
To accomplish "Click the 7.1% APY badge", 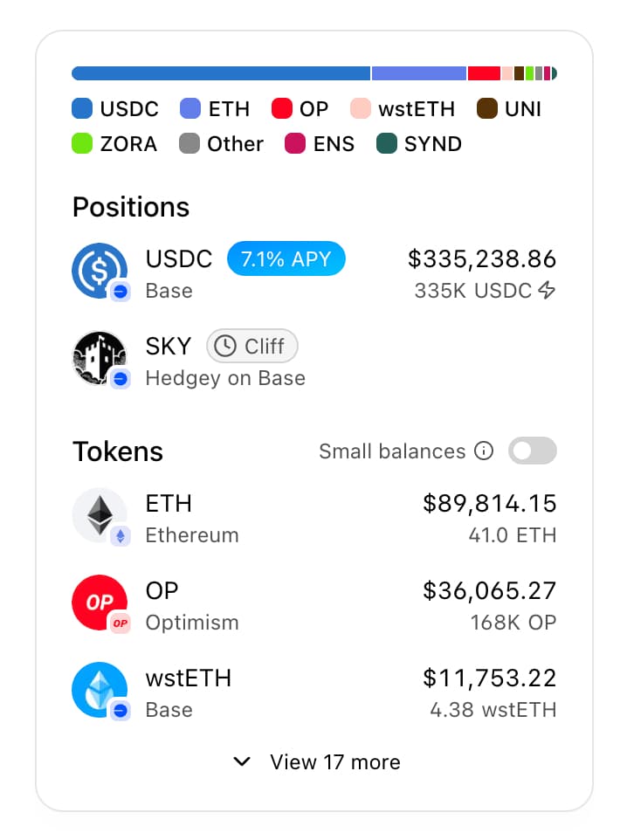I will 286,259.
